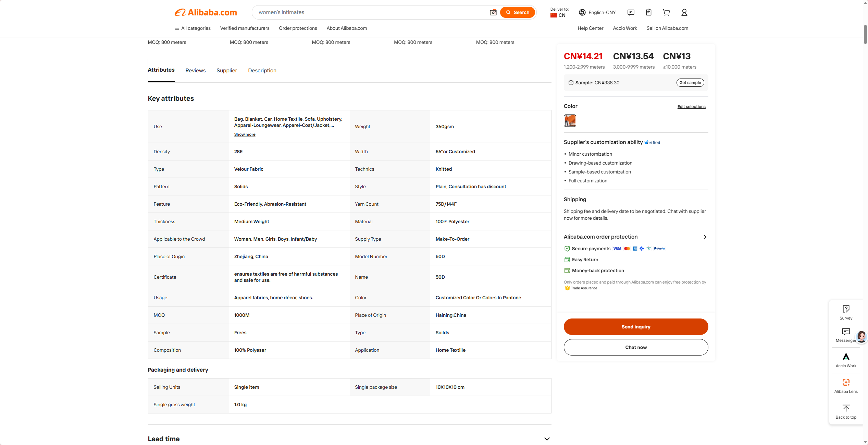868x445 pixels.
Task: Open the messages icon in header
Action: coord(631,12)
